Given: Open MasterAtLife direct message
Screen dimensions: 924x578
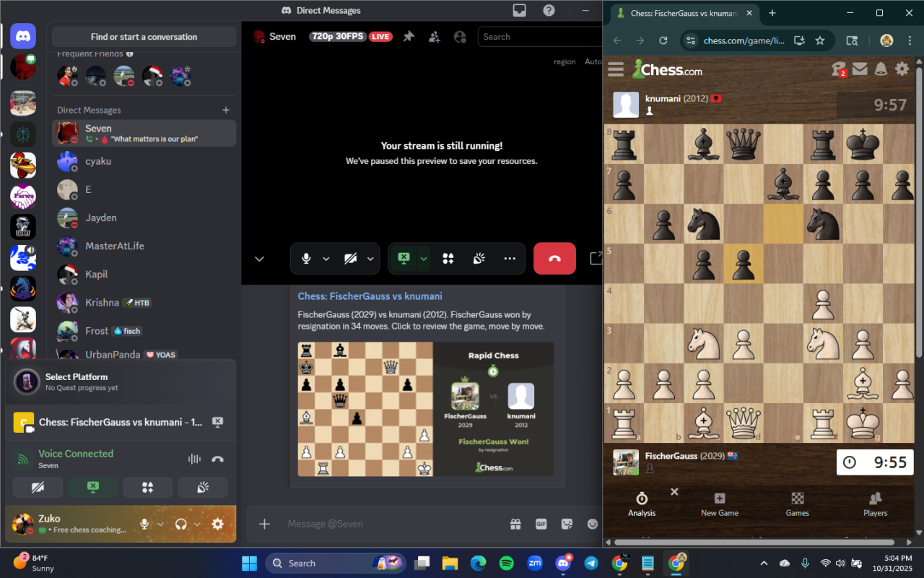Looking at the screenshot, I should click(x=144, y=246).
